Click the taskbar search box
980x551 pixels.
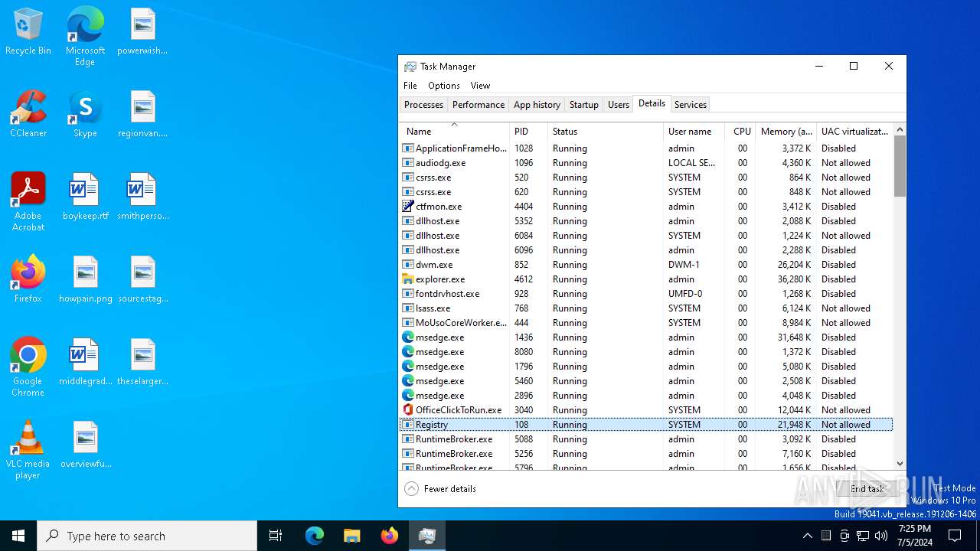pyautogui.click(x=147, y=536)
